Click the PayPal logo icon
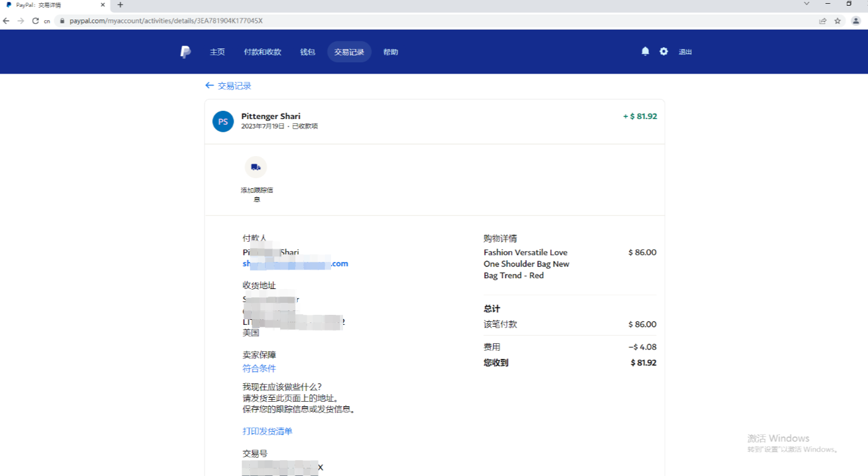Screen dimensions: 868x476 [x=185, y=52]
